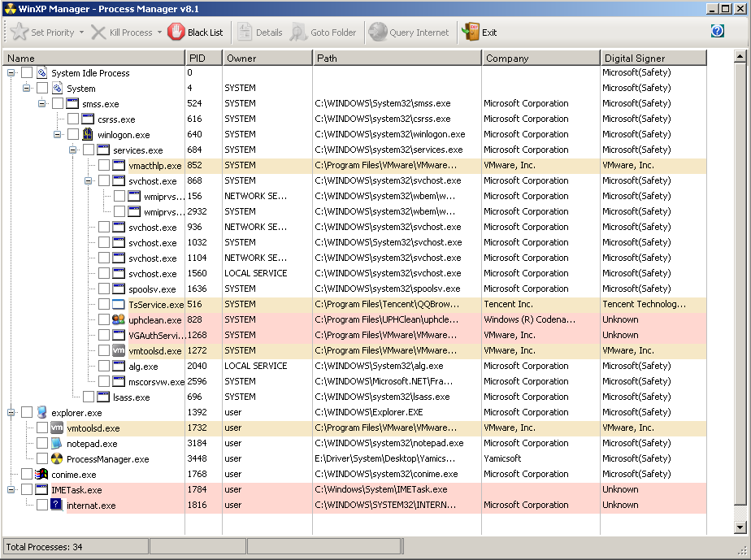Click the ProcessManager.exe radiation icon
751x560 pixels.
tap(57, 459)
